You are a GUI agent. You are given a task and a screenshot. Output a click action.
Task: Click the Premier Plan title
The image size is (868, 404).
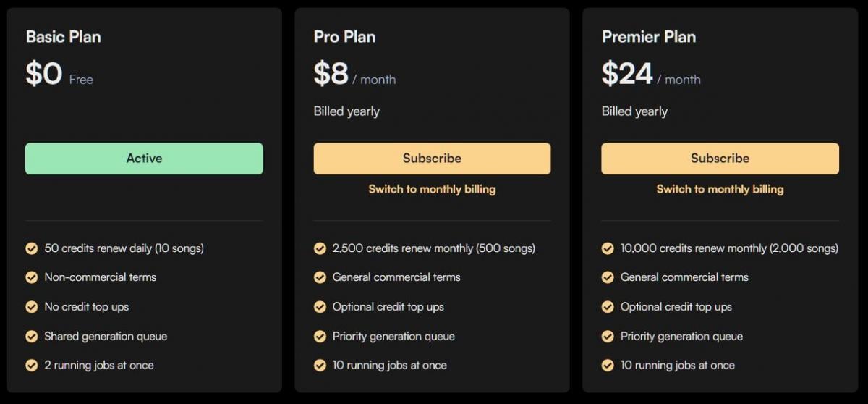click(648, 37)
